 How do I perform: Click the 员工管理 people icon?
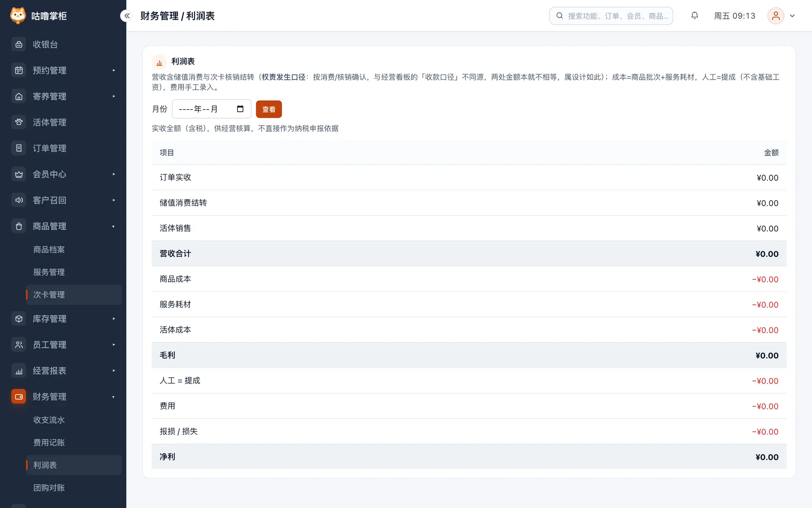click(x=19, y=345)
